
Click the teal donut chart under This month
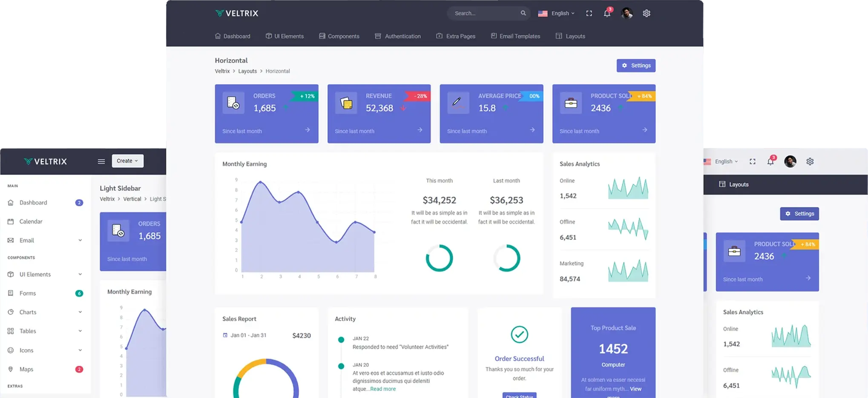point(439,258)
